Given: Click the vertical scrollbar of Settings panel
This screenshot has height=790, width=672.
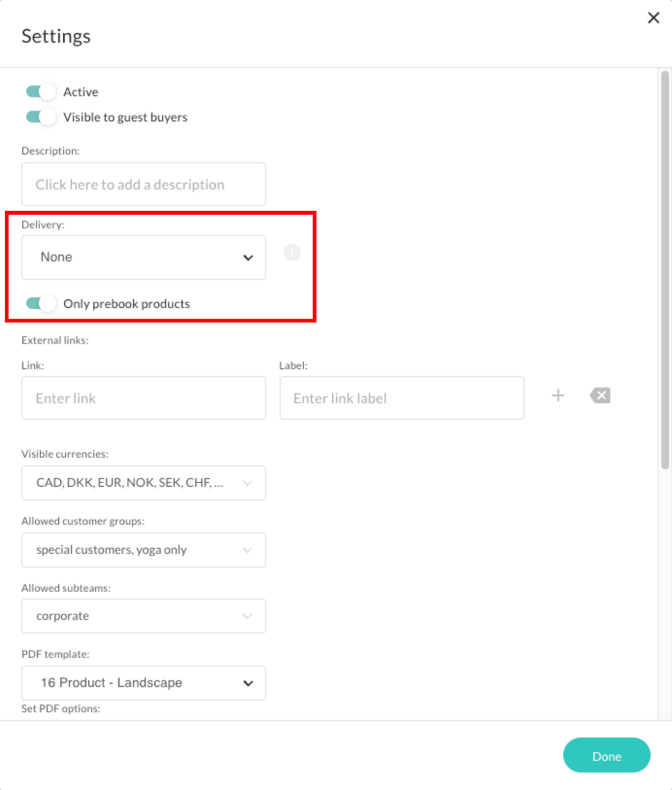Looking at the screenshot, I should 665,270.
